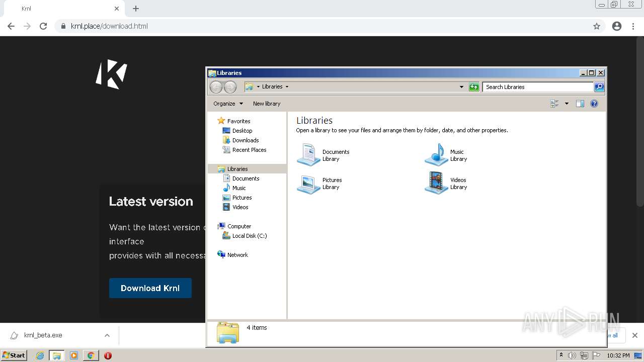Switch to Explorer taskbar button
This screenshot has width=644, height=362.
(x=57, y=355)
